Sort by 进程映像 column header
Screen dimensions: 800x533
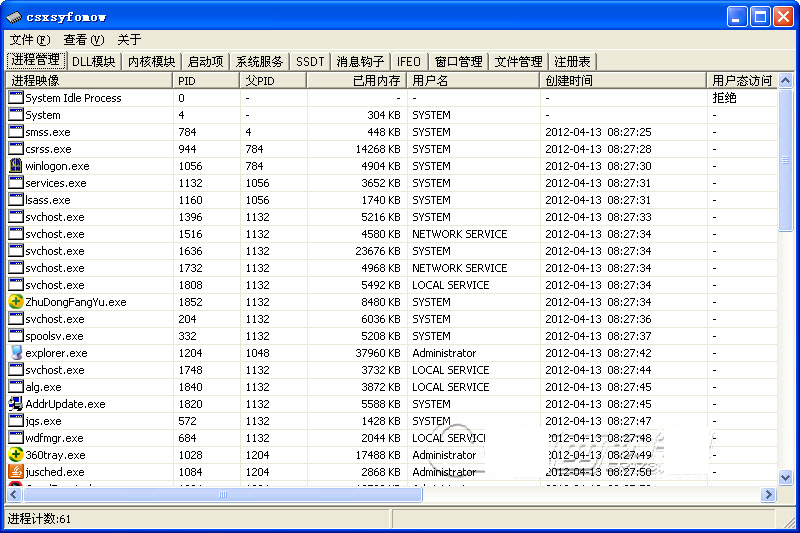(89, 81)
